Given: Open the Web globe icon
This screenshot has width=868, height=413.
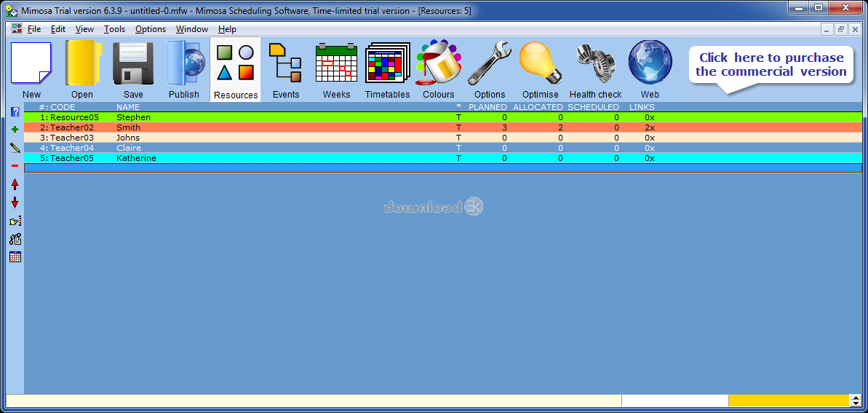Looking at the screenshot, I should click(650, 63).
